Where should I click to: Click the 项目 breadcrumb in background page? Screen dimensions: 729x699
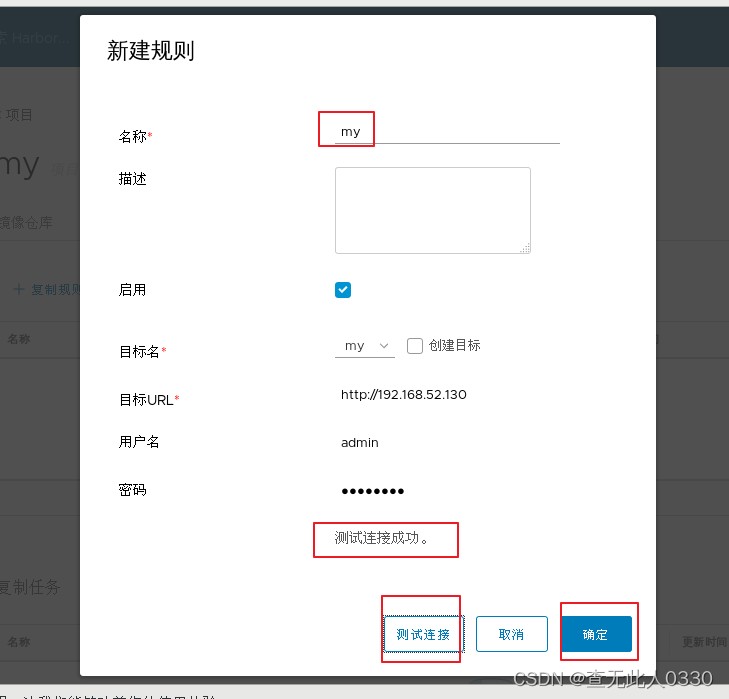click(x=19, y=114)
